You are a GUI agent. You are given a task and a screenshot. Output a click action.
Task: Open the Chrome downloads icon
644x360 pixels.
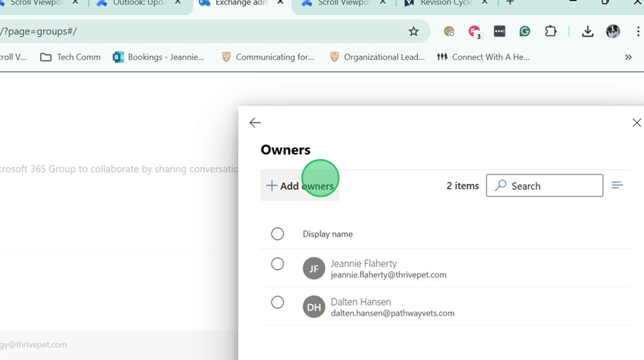(587, 31)
